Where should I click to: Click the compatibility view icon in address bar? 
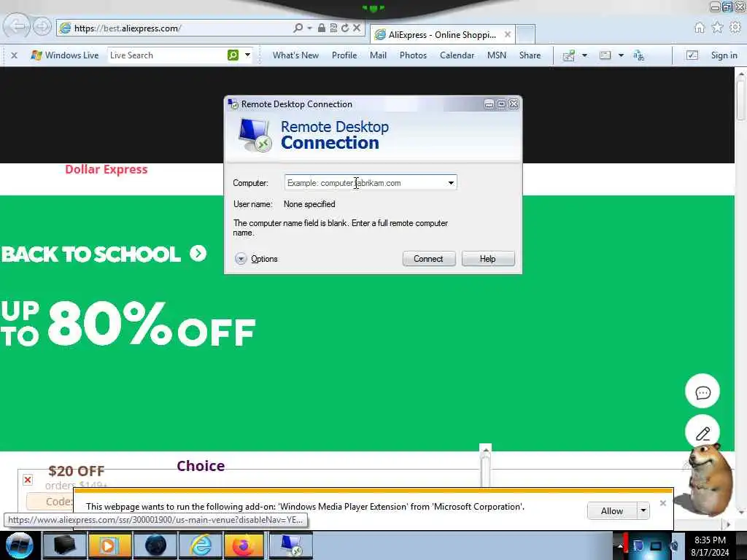click(333, 28)
